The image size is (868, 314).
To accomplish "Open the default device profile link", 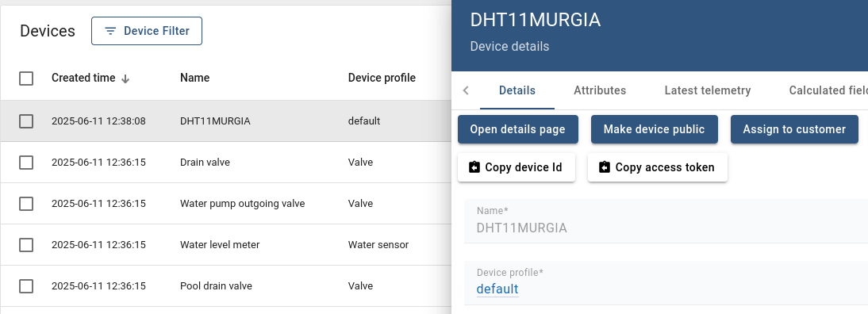I will point(497,289).
